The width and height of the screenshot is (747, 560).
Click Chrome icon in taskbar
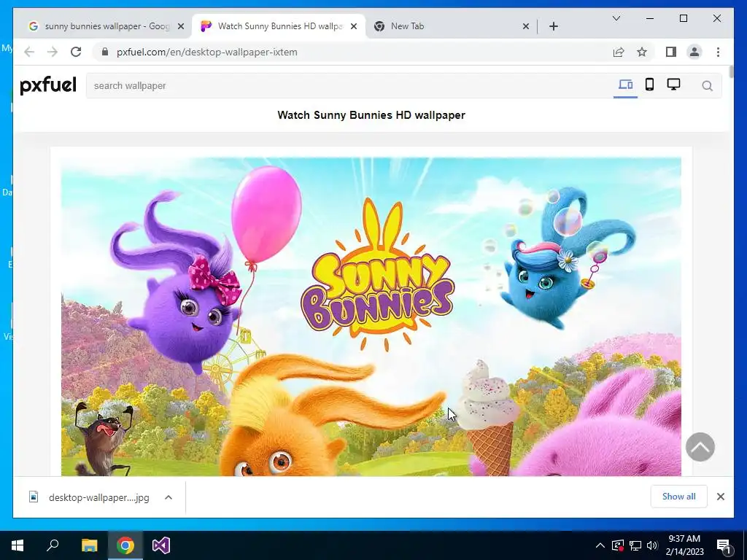(125, 545)
